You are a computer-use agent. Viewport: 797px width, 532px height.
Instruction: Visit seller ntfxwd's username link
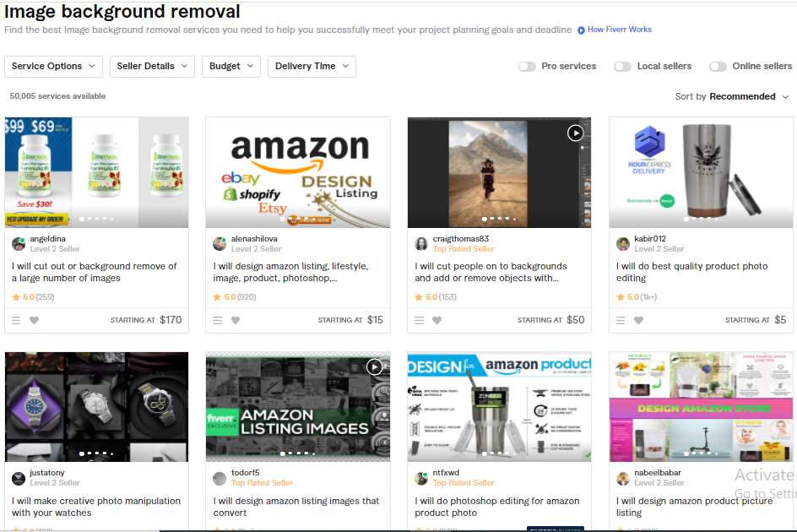(x=446, y=473)
